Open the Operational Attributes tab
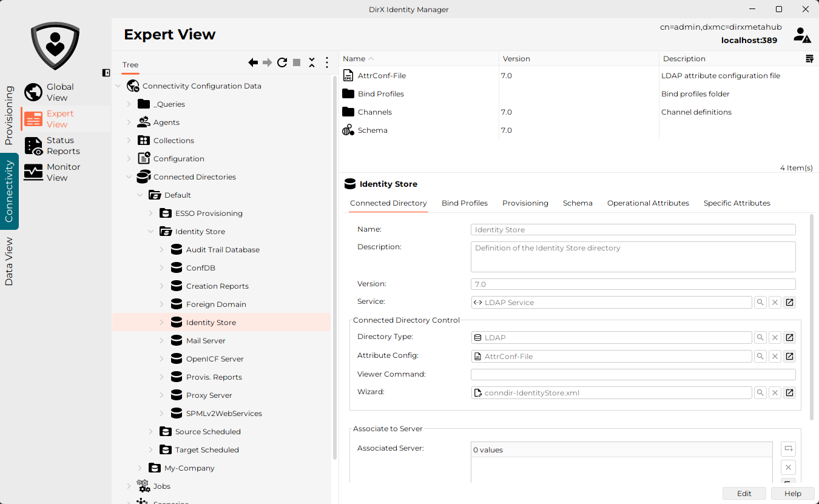Viewport: 819px width, 504px height. 648,203
